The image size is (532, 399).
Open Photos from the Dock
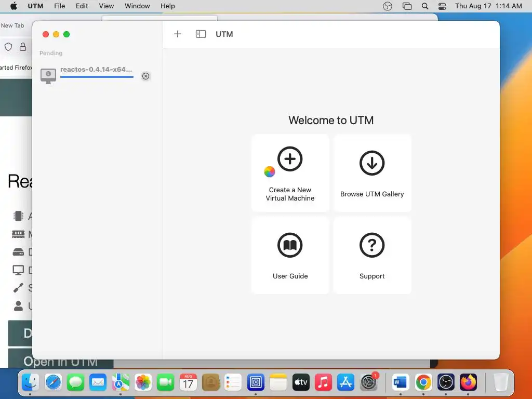pos(143,382)
